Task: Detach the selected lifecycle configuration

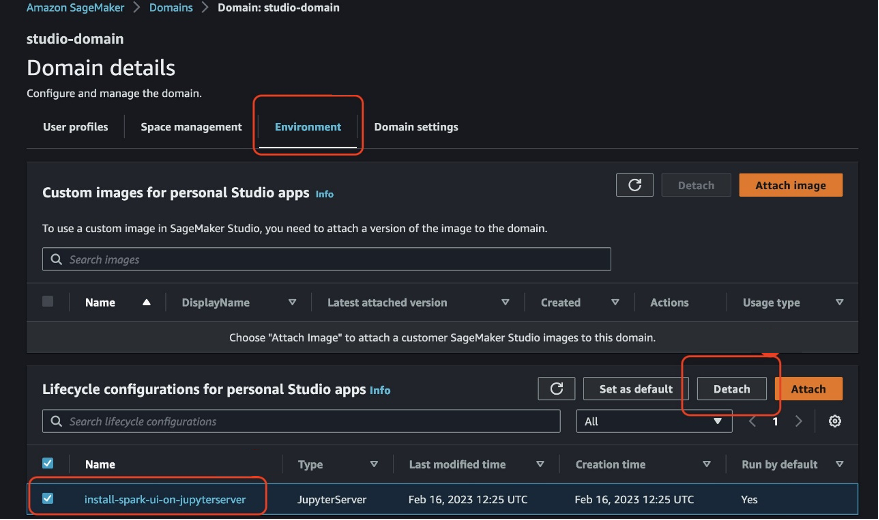Action: [x=731, y=389]
